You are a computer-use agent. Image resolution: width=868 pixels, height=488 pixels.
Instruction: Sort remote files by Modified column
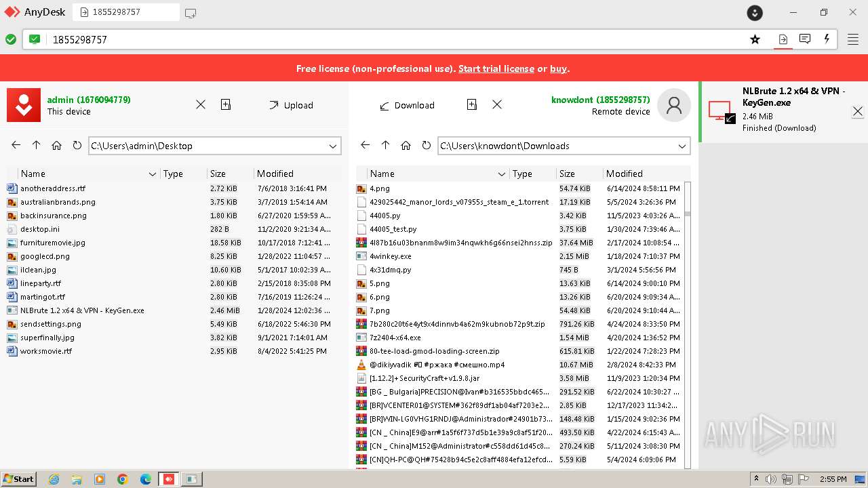pyautogui.click(x=647, y=174)
